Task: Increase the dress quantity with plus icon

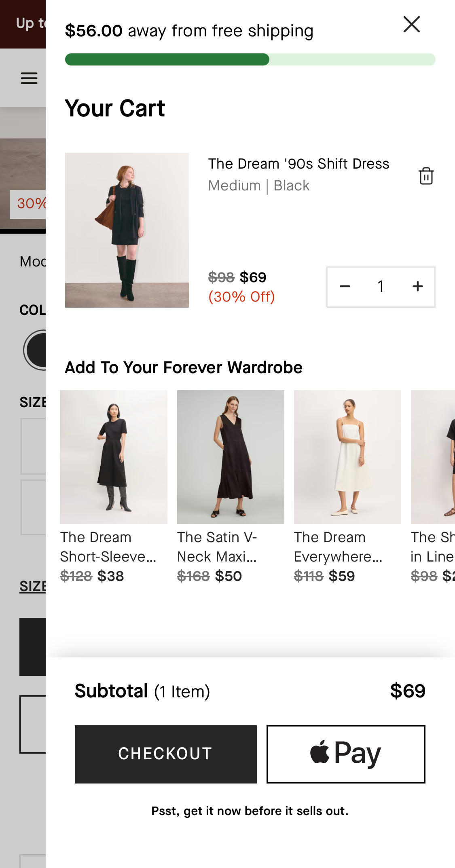Action: pos(417,286)
